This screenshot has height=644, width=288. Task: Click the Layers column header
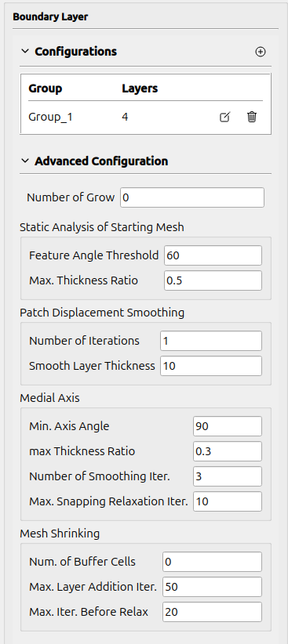click(140, 89)
